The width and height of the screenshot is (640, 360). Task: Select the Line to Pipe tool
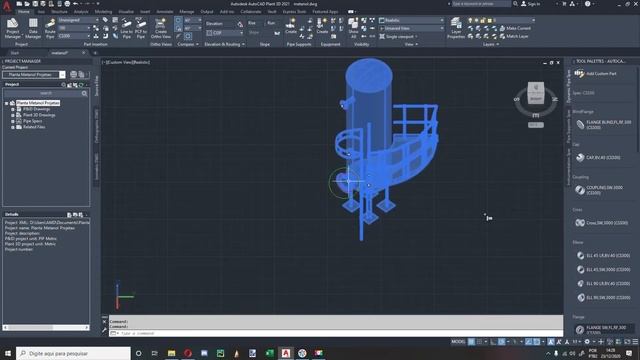tap(127, 28)
